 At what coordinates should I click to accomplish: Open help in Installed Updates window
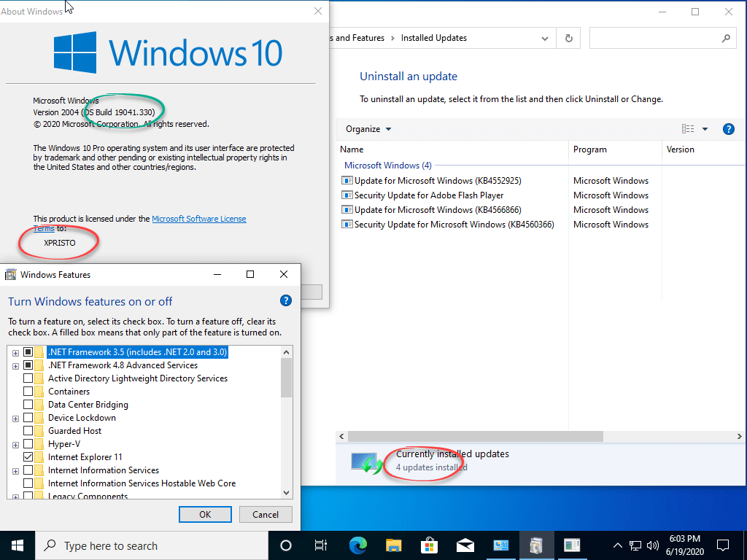click(729, 129)
